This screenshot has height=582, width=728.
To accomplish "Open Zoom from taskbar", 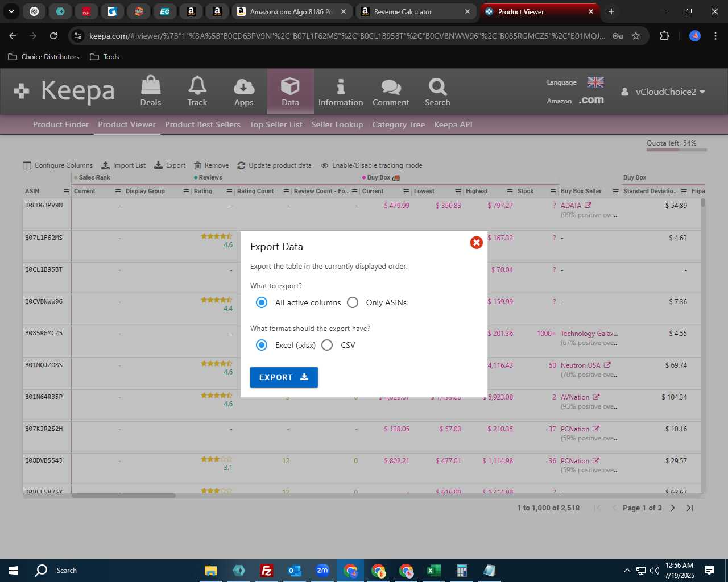I will click(x=322, y=570).
